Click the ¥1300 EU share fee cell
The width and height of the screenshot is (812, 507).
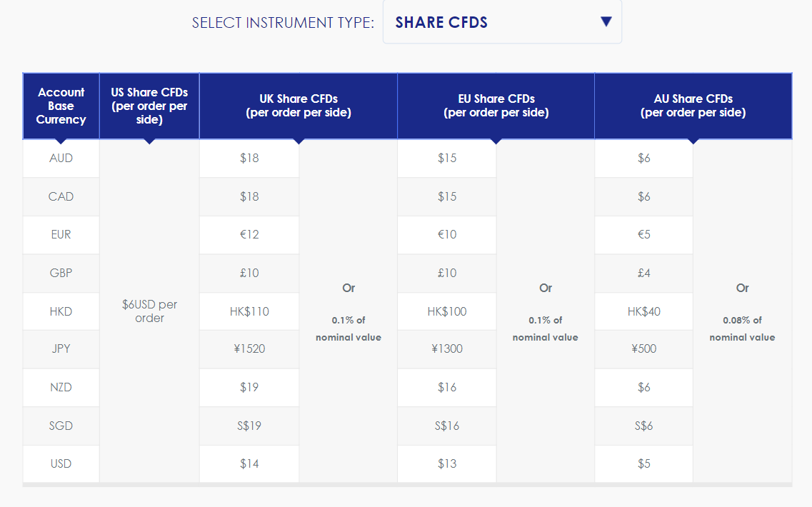point(447,349)
